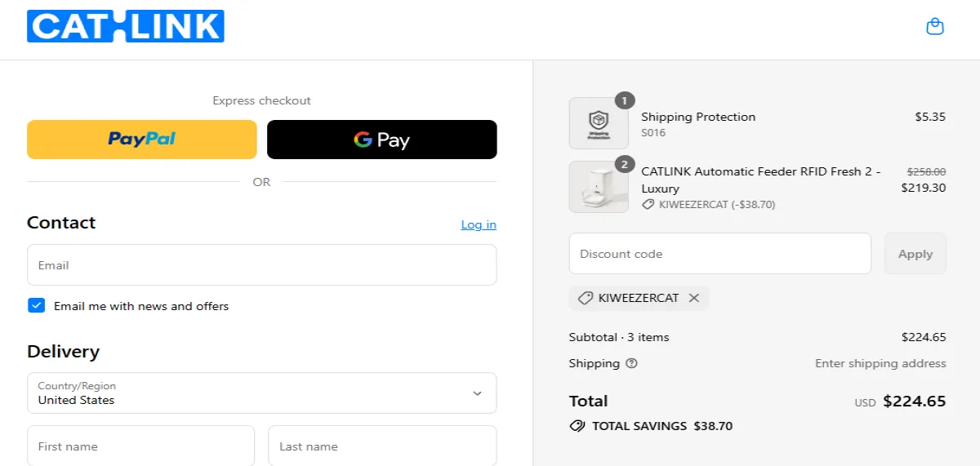Remove the KIWEEZERCAT discount code
This screenshot has width=980, height=466.
(694, 298)
